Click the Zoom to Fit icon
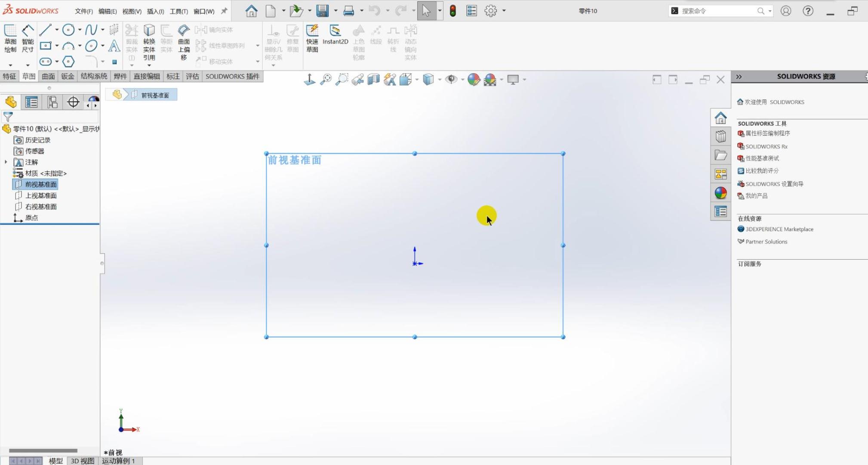The image size is (868, 465). (x=326, y=79)
